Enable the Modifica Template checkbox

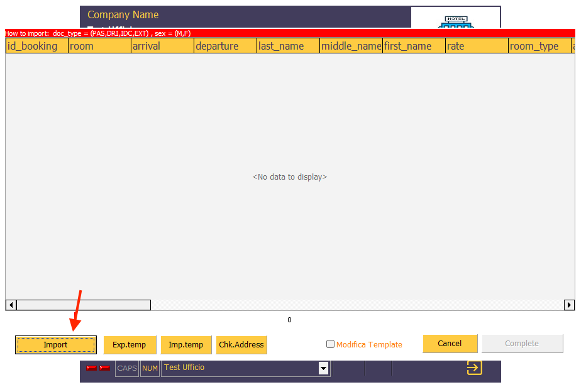click(331, 344)
